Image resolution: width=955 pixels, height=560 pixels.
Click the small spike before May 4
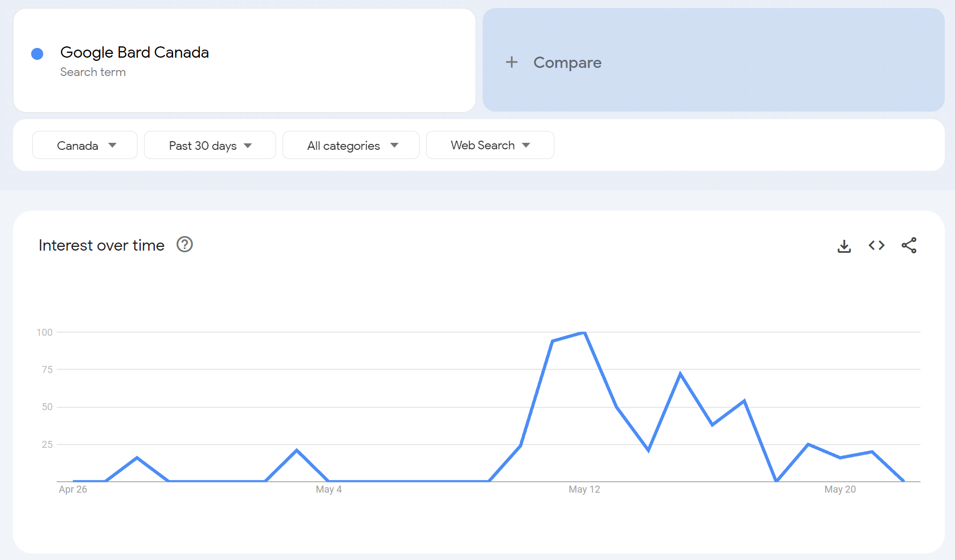297,450
